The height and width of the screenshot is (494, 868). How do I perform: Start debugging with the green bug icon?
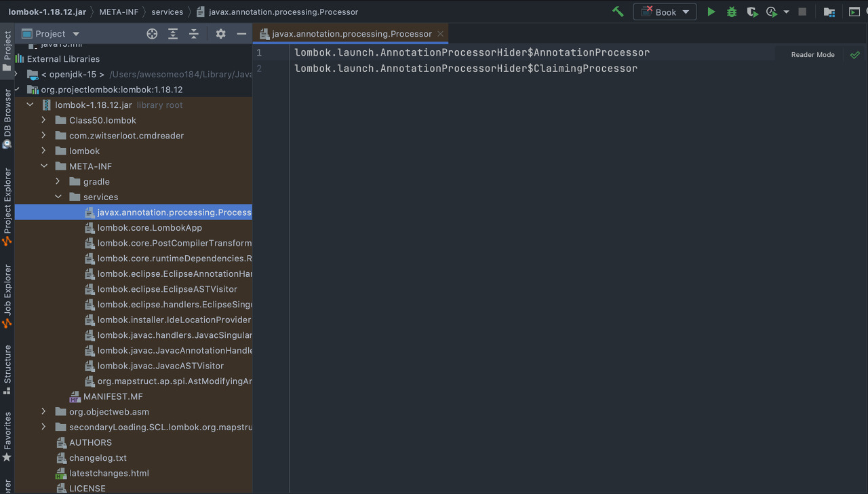pyautogui.click(x=732, y=12)
